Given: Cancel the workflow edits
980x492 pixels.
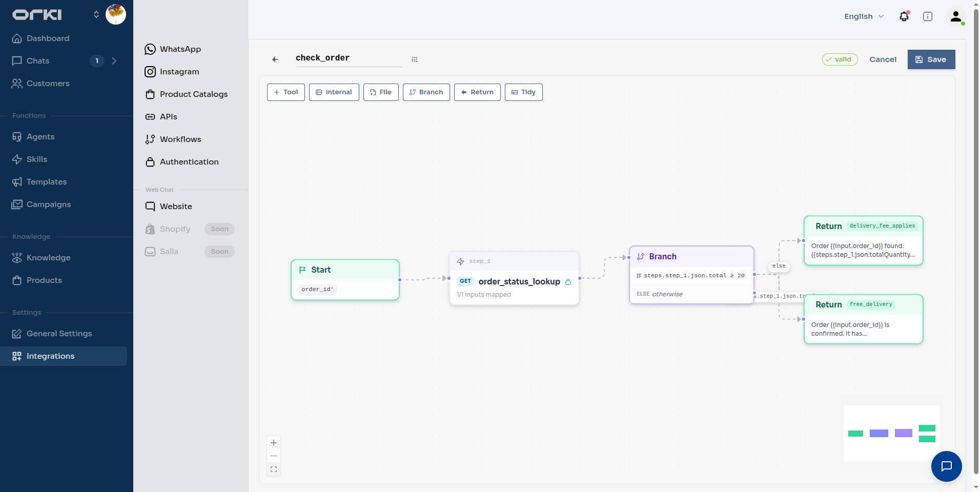Looking at the screenshot, I should pyautogui.click(x=883, y=59).
